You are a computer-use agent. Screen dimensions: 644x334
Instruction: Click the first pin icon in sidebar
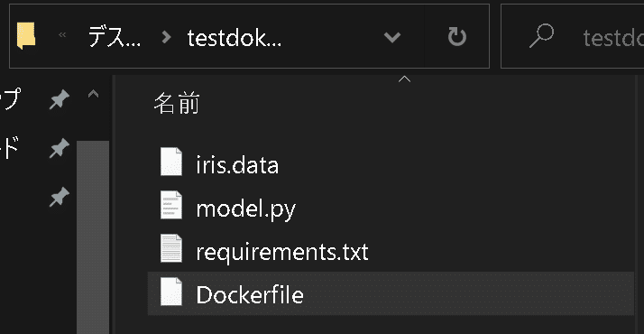pyautogui.click(x=60, y=100)
